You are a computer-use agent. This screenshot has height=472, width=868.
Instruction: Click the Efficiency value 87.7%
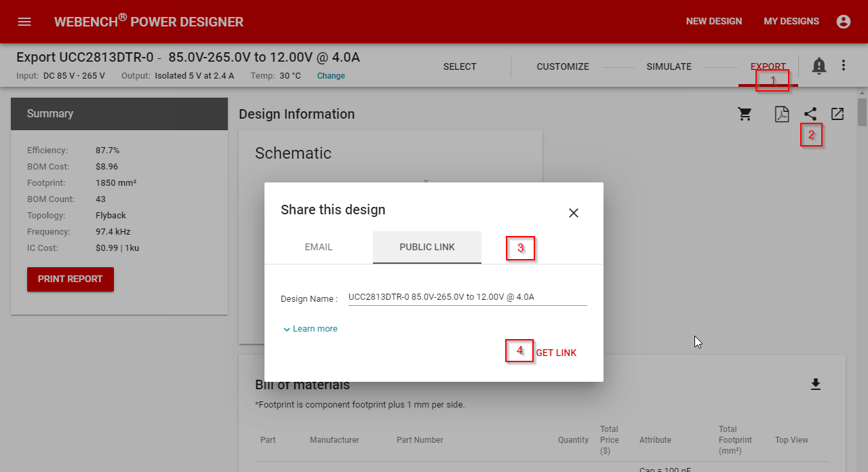[107, 151]
